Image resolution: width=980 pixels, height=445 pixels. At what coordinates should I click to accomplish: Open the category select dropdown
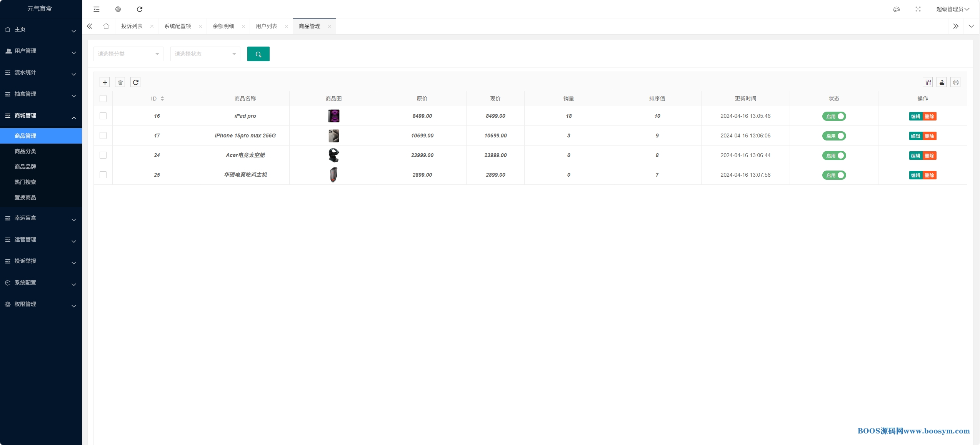click(x=128, y=54)
